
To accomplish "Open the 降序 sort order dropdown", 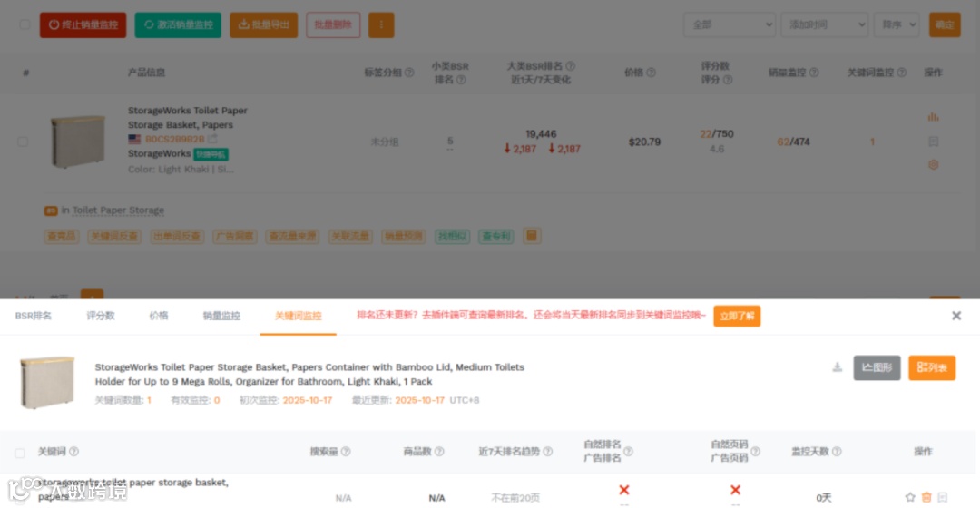I will tap(897, 25).
